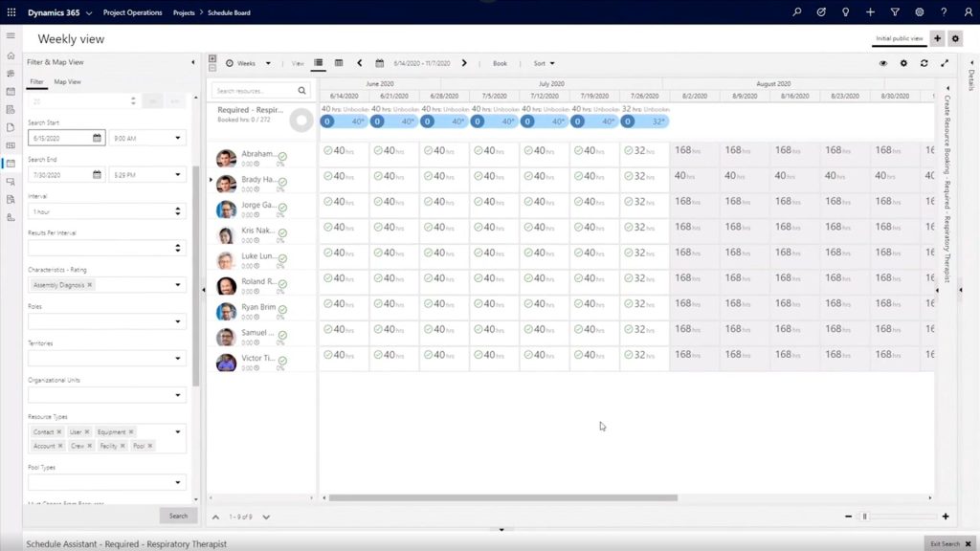
Task: Switch to the Map View tab
Action: click(67, 82)
